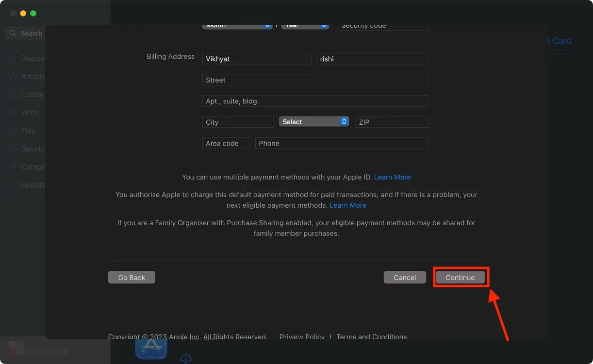Click the Apple copyright notice text

click(x=187, y=337)
